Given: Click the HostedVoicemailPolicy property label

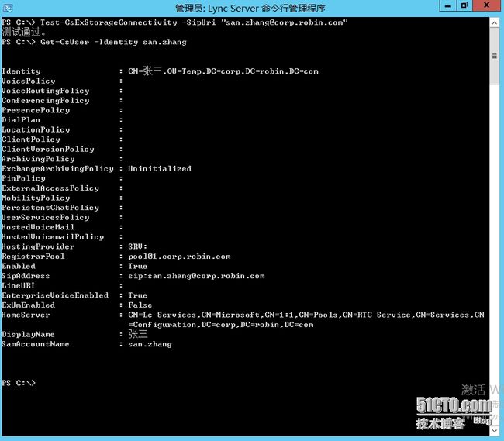Looking at the screenshot, I should (53, 237).
